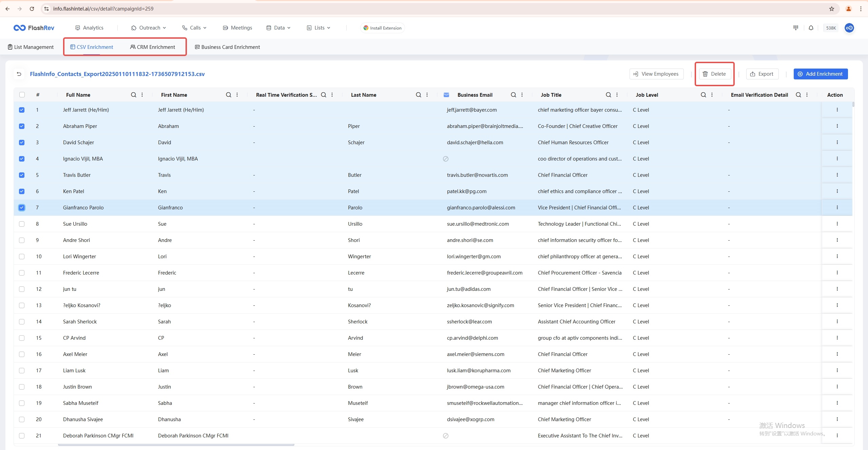Image resolution: width=868 pixels, height=450 pixels.
Task: Expand the Calls dropdown menu
Action: [194, 28]
